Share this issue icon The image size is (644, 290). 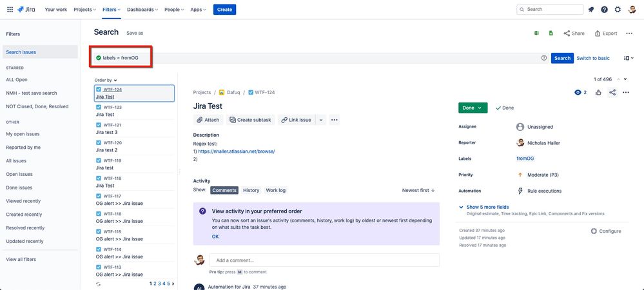tap(612, 92)
